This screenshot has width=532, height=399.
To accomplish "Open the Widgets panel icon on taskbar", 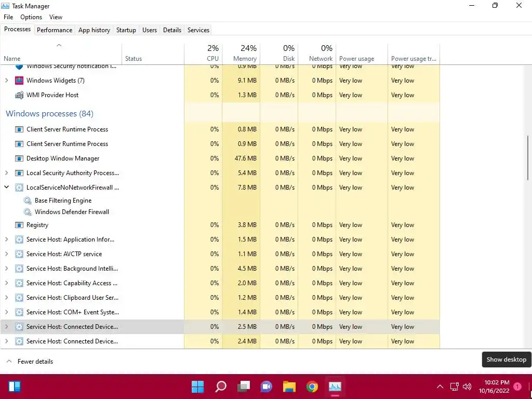I will point(14,387).
